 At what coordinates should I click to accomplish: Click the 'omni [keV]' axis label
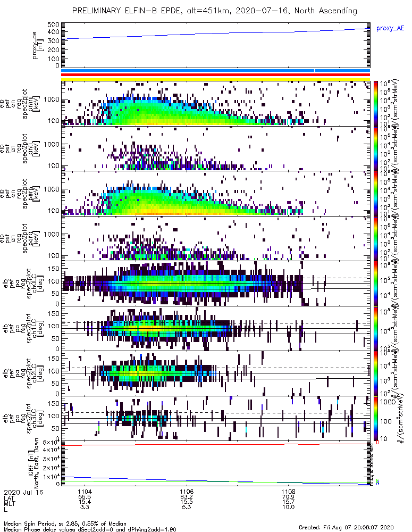34,104
